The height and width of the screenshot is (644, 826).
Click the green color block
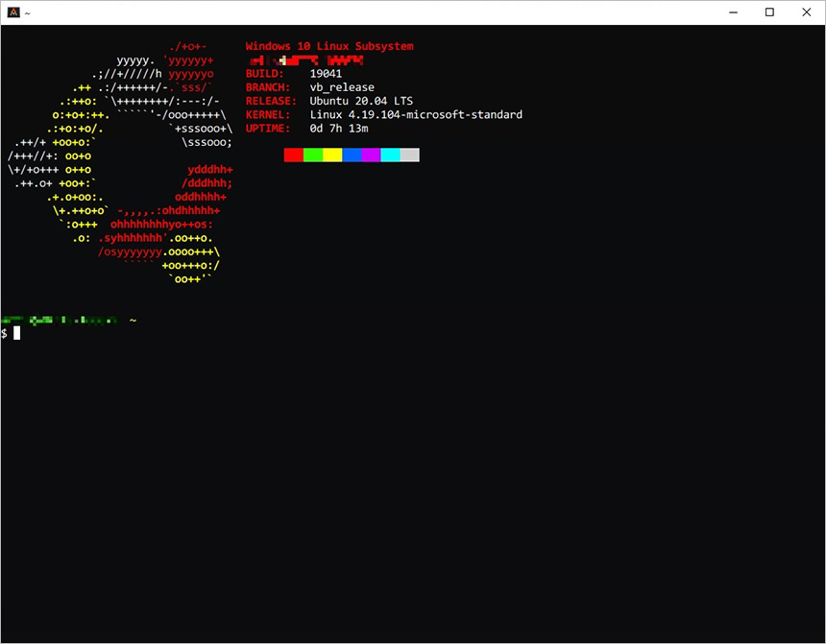(313, 155)
